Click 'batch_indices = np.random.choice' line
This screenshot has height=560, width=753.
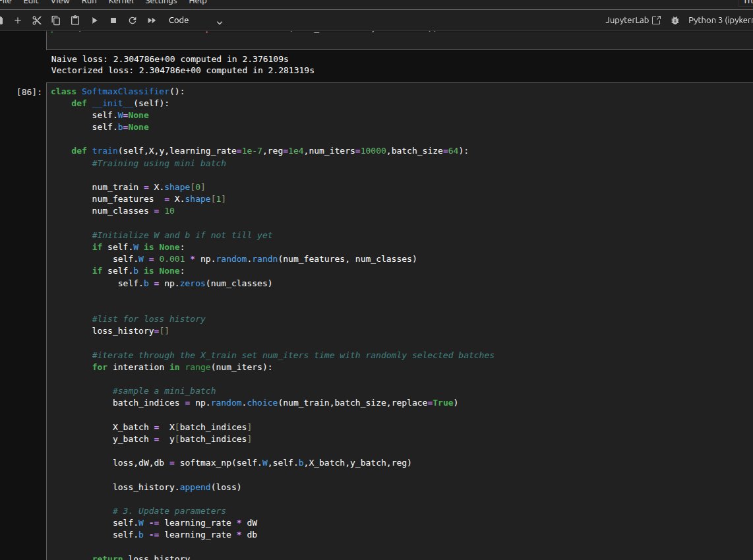[286, 403]
